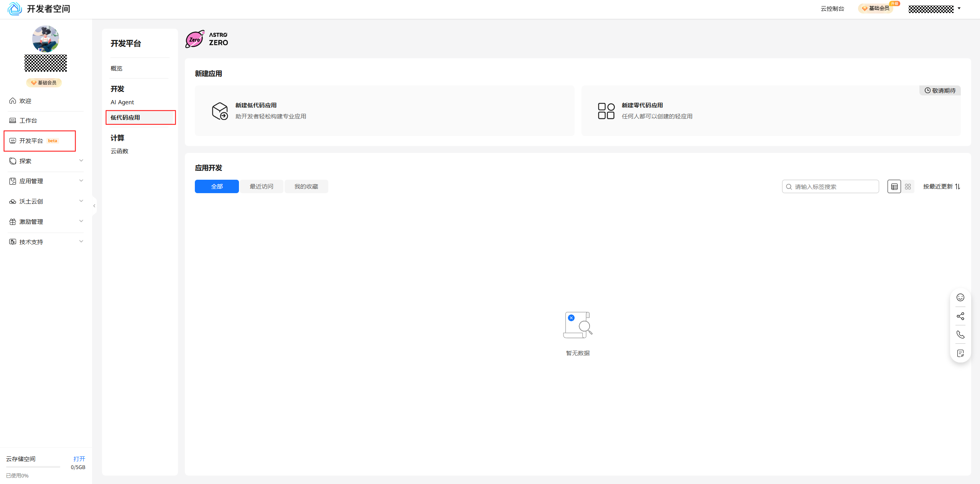Click 打开 for cloud storage space
This screenshot has height=484, width=980.
[x=79, y=459]
